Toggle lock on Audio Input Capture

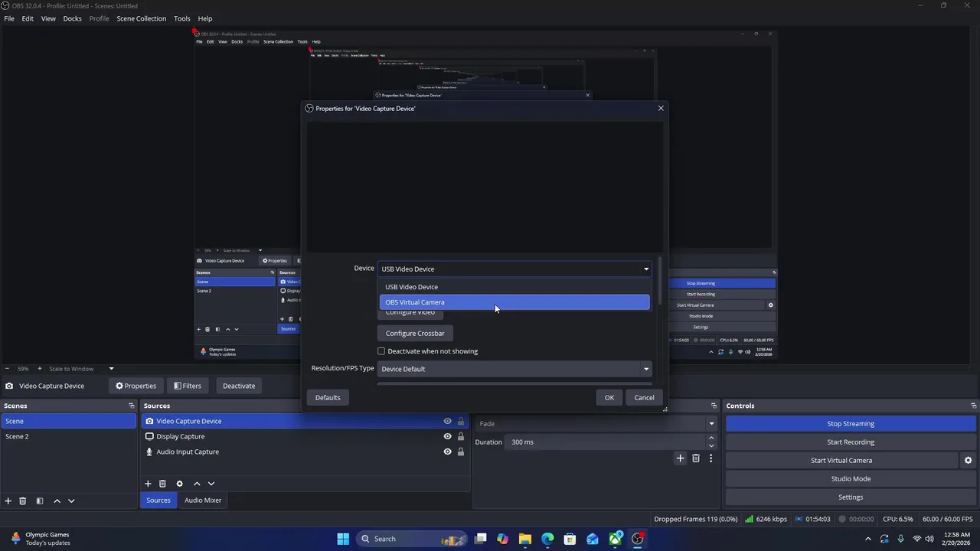click(x=460, y=452)
